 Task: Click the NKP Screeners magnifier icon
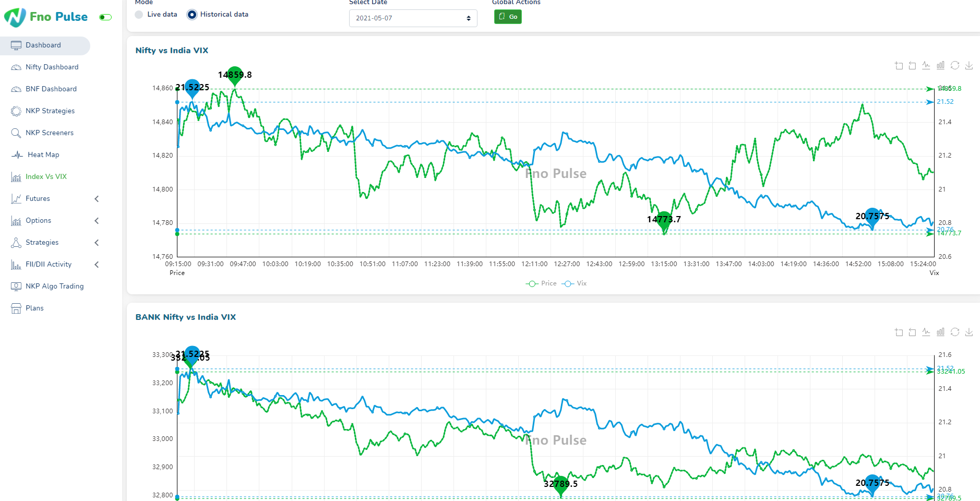[16, 133]
